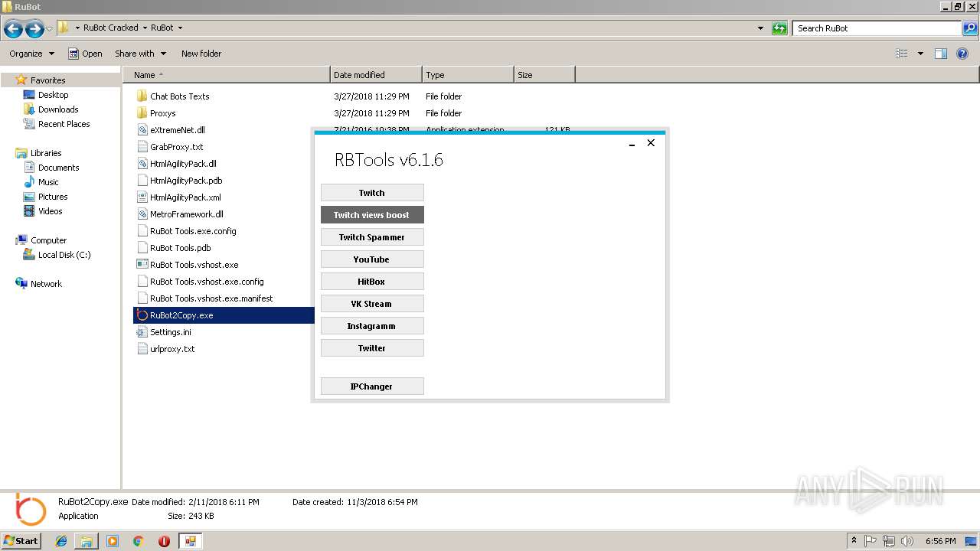Open the Music library
The width and height of the screenshot is (980, 551).
tap(48, 182)
